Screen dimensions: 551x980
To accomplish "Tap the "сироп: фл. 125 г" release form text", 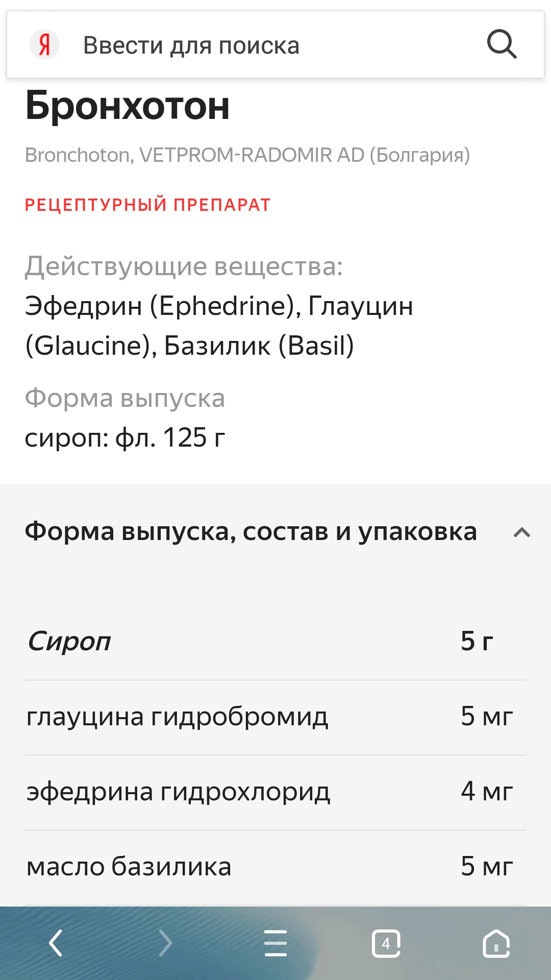I will [x=125, y=437].
